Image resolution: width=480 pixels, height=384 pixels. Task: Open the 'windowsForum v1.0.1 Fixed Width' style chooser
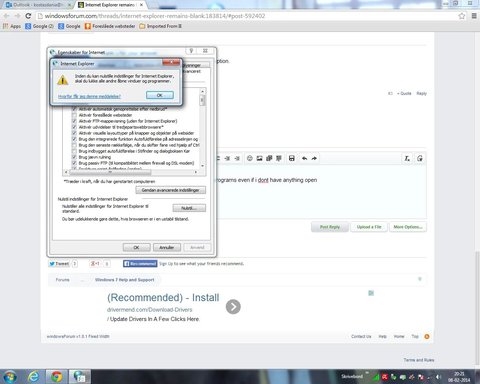[x=78, y=336]
